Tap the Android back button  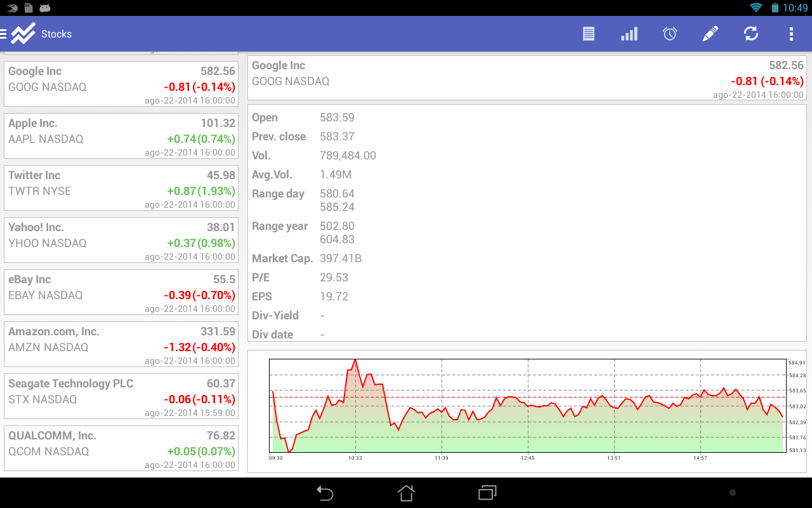coord(325,493)
